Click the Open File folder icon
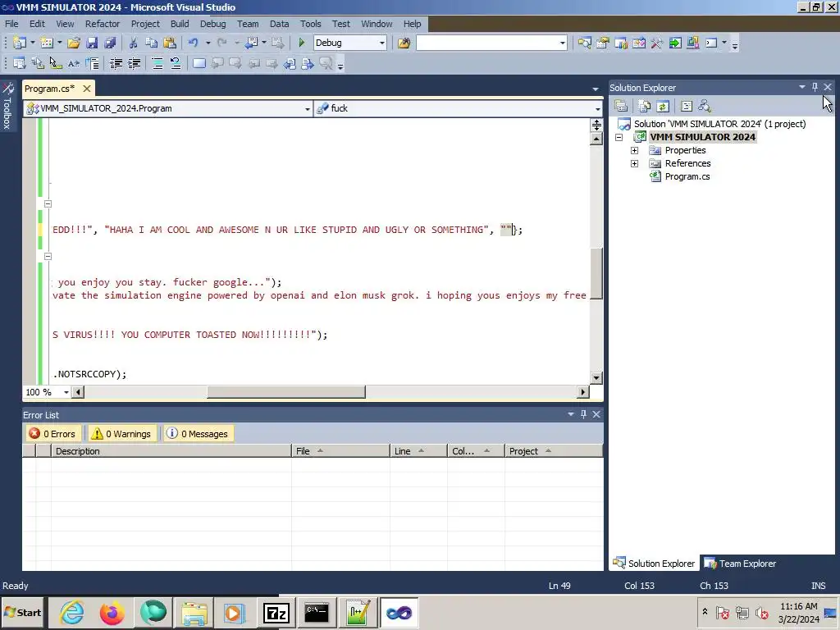The width and height of the screenshot is (840, 630). pyautogui.click(x=74, y=43)
